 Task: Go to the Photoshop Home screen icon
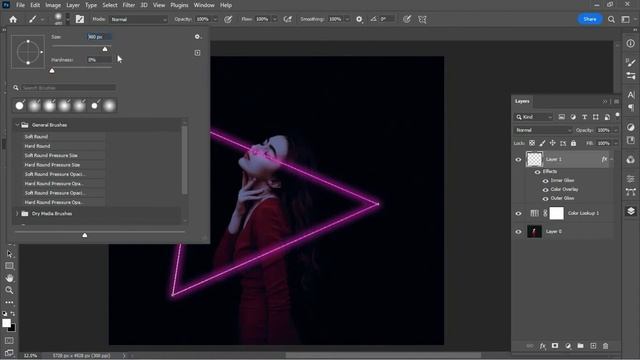click(13, 19)
